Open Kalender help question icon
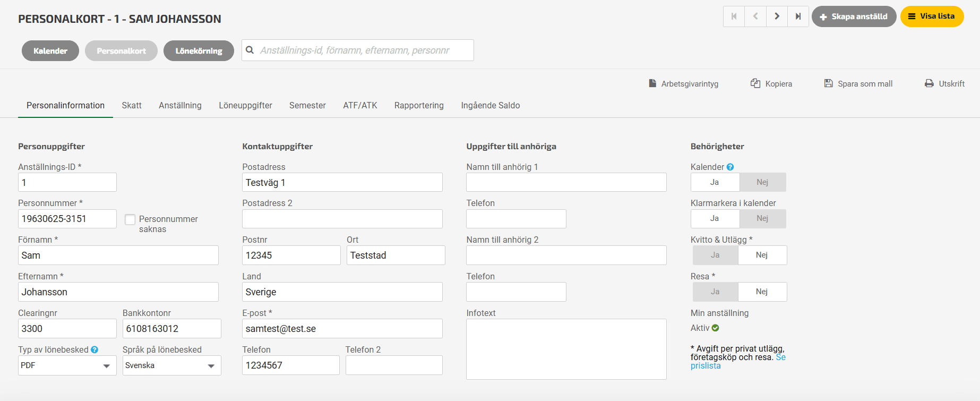Viewport: 980px width, 401px height. tap(730, 167)
